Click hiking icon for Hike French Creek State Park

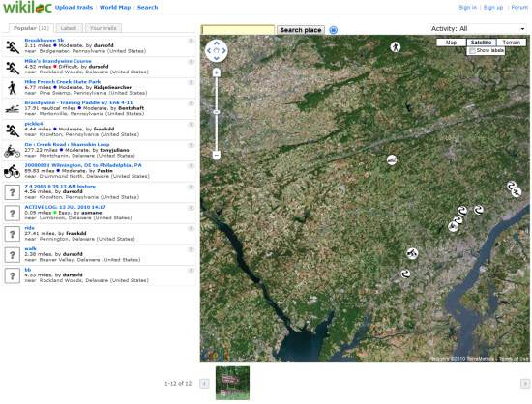point(13,88)
